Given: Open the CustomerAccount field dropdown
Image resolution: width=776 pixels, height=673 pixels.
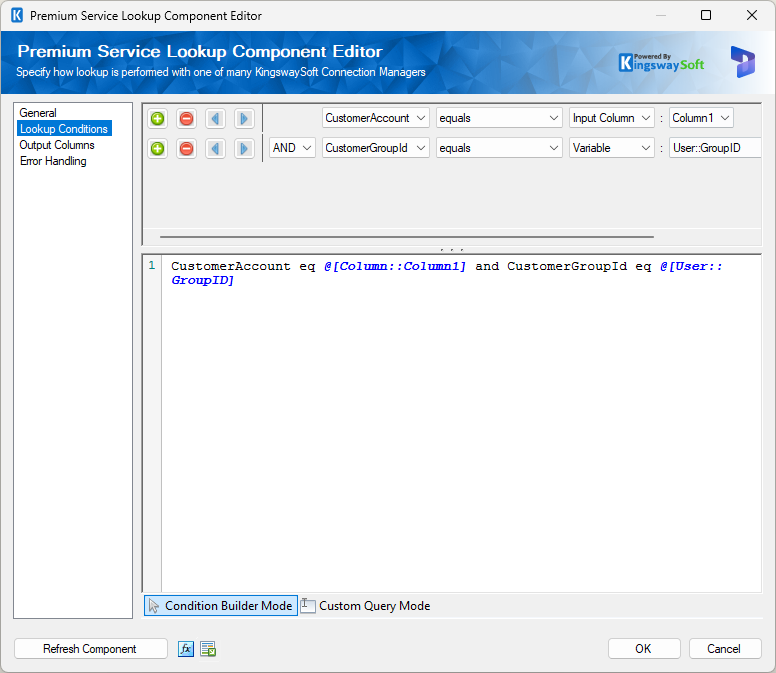Looking at the screenshot, I should 375,118.
